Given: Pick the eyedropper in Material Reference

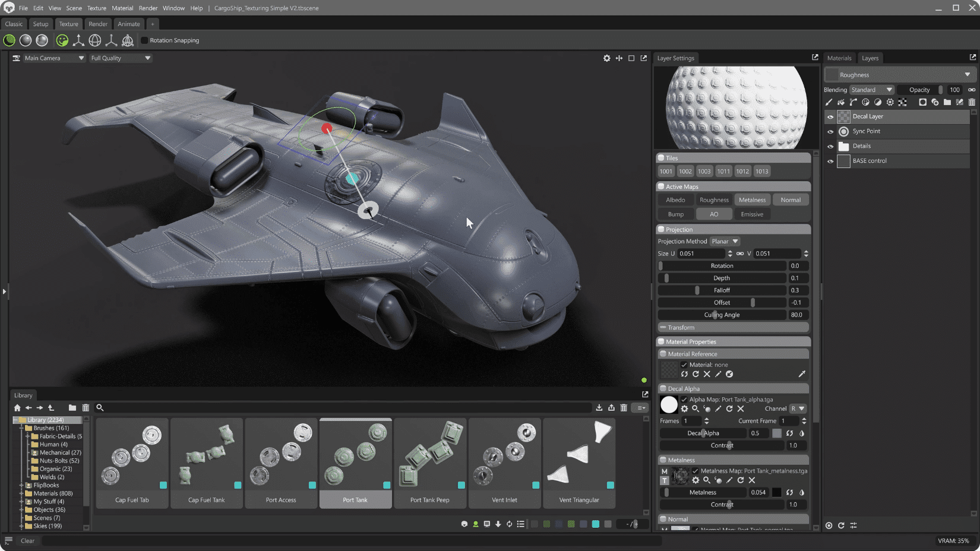Looking at the screenshot, I should pyautogui.click(x=802, y=374).
